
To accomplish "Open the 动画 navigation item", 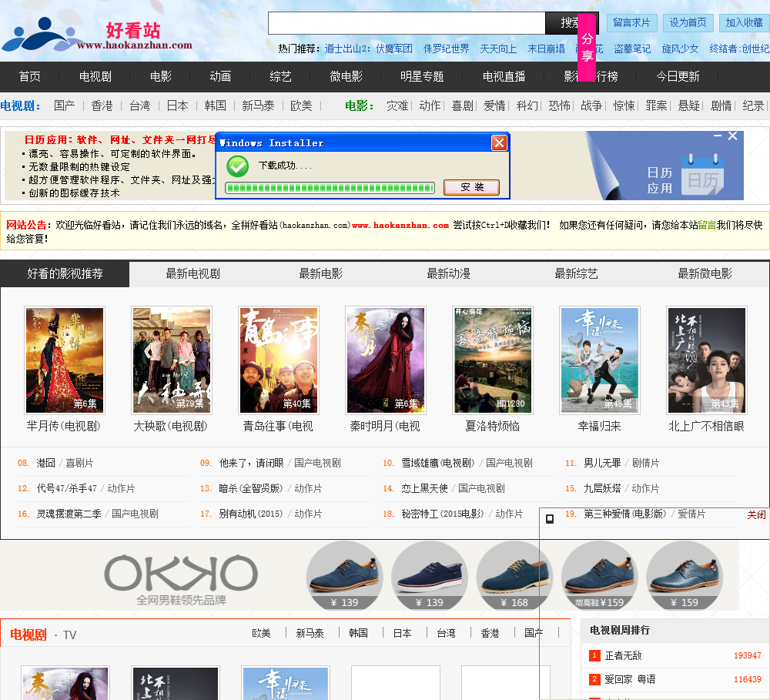I will pyautogui.click(x=220, y=77).
